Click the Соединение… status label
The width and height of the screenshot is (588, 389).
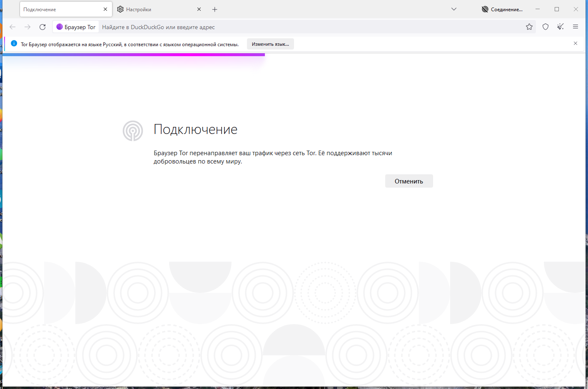[507, 10]
